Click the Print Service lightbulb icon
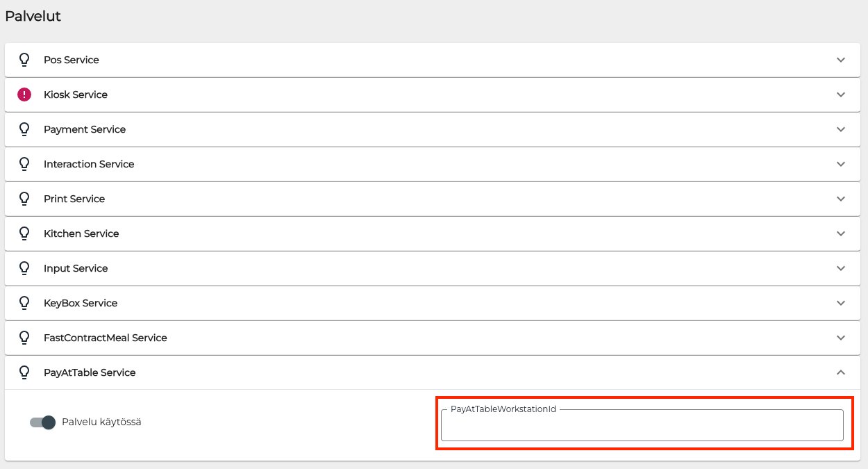This screenshot has width=868, height=469. [24, 199]
